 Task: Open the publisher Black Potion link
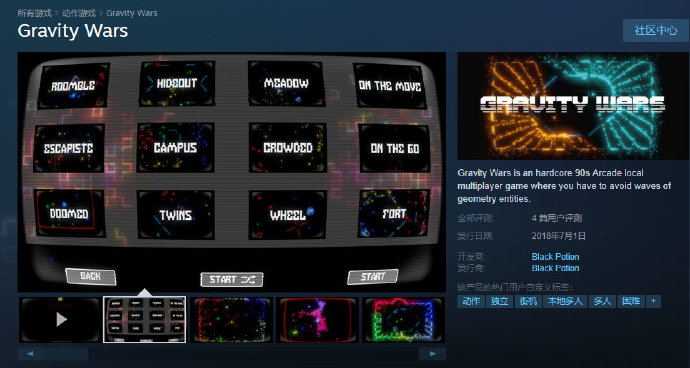[555, 268]
